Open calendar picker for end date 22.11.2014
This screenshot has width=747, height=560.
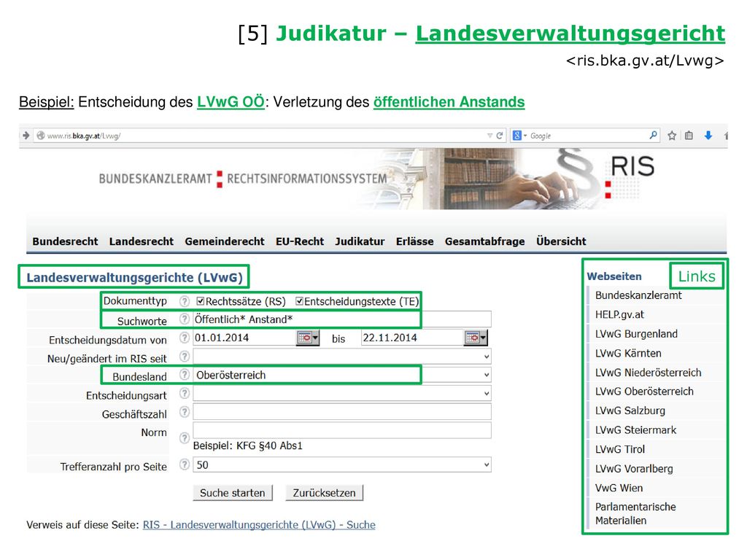pos(476,338)
